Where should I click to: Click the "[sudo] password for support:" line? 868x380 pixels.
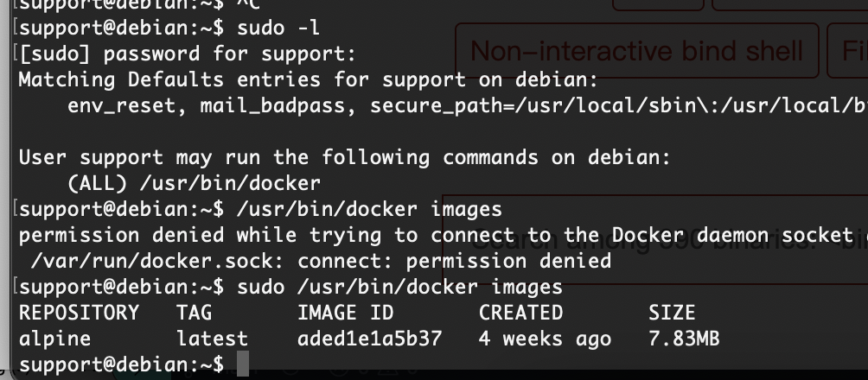click(187, 54)
